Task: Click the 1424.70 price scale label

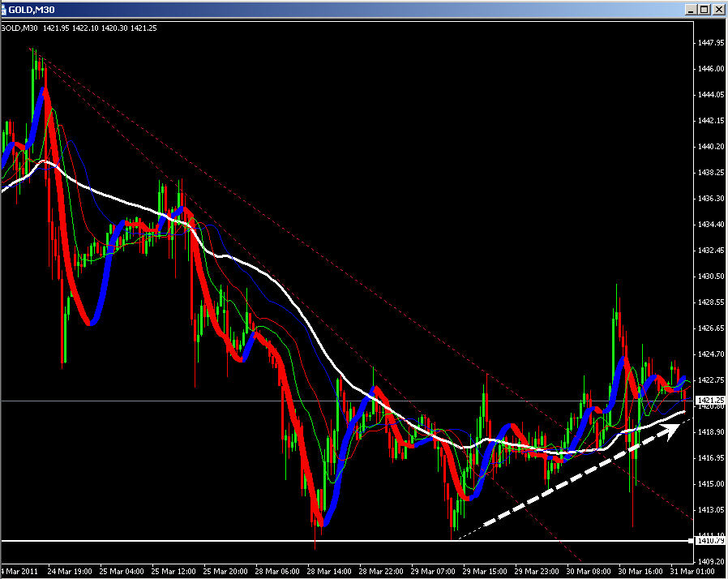Action: click(x=711, y=354)
